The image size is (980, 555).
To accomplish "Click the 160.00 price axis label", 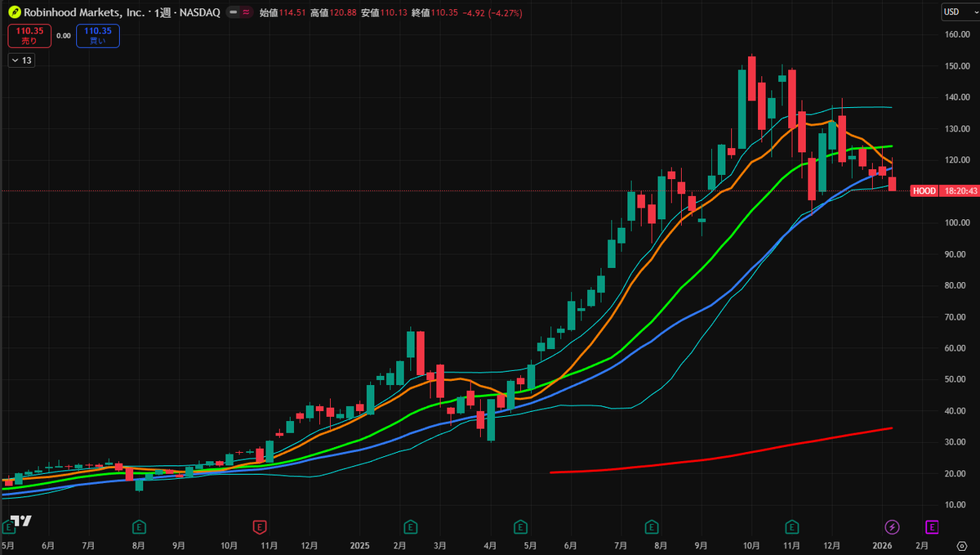I will (x=958, y=34).
